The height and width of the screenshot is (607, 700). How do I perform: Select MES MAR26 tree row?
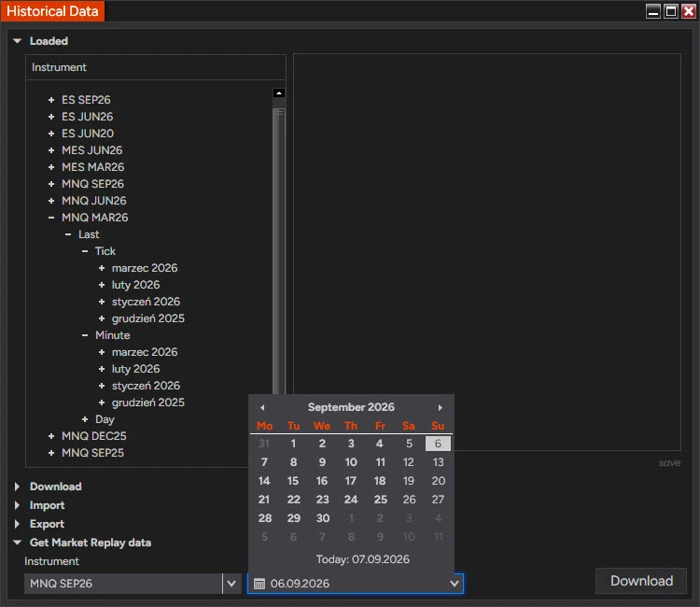pos(92,167)
